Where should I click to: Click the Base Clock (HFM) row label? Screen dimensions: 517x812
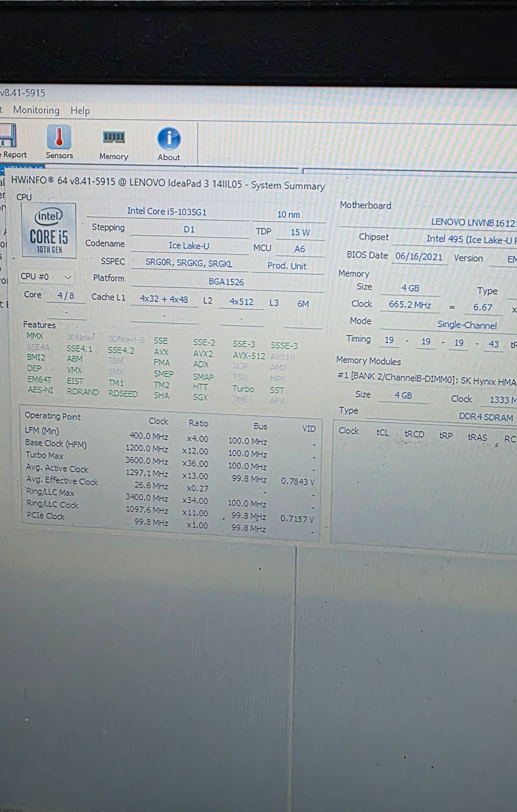[56, 443]
